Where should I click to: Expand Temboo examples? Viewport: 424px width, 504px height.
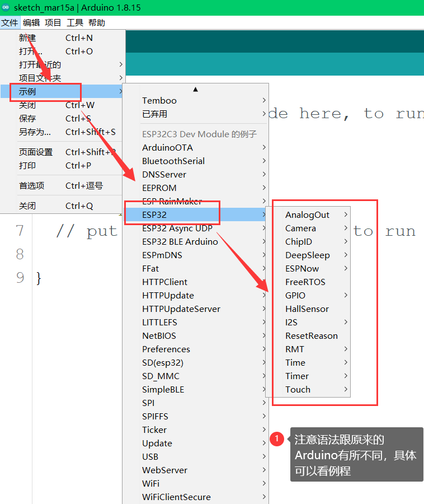tap(195, 101)
